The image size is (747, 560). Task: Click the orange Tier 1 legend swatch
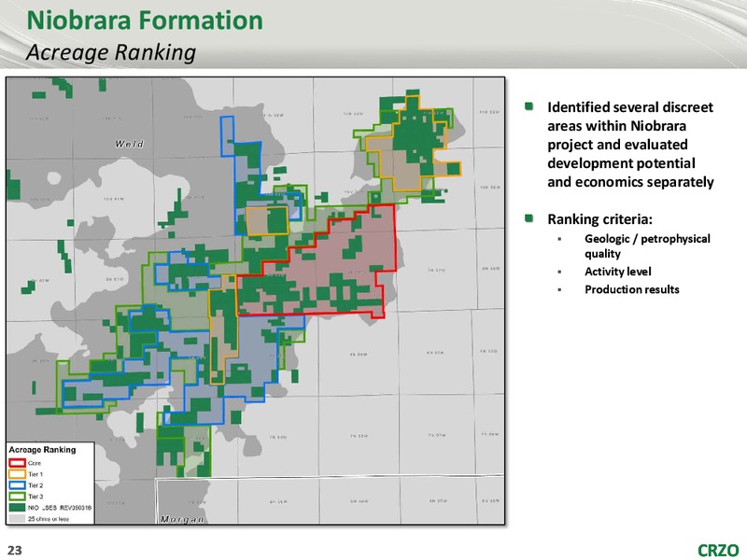[17, 474]
